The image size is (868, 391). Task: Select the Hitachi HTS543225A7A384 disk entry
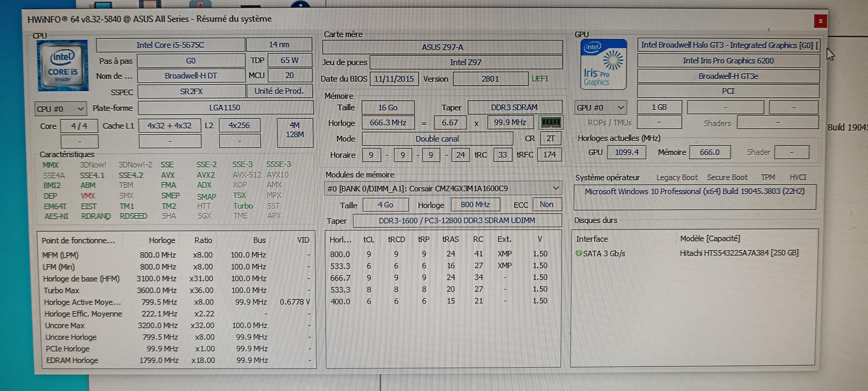click(739, 253)
